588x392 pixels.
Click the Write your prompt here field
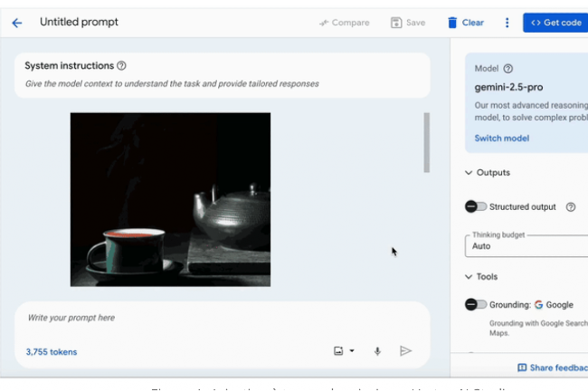[x=181, y=318]
